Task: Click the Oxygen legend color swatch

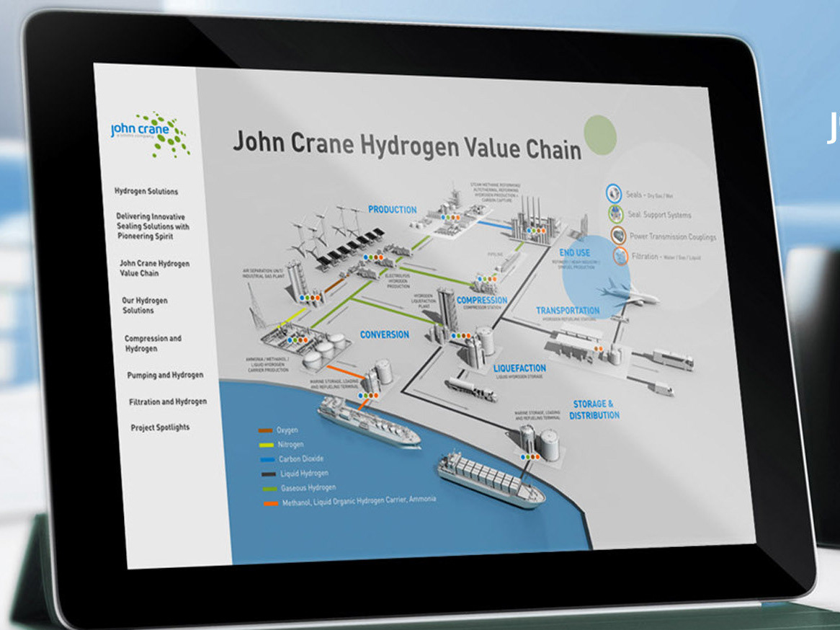Action: [x=265, y=430]
